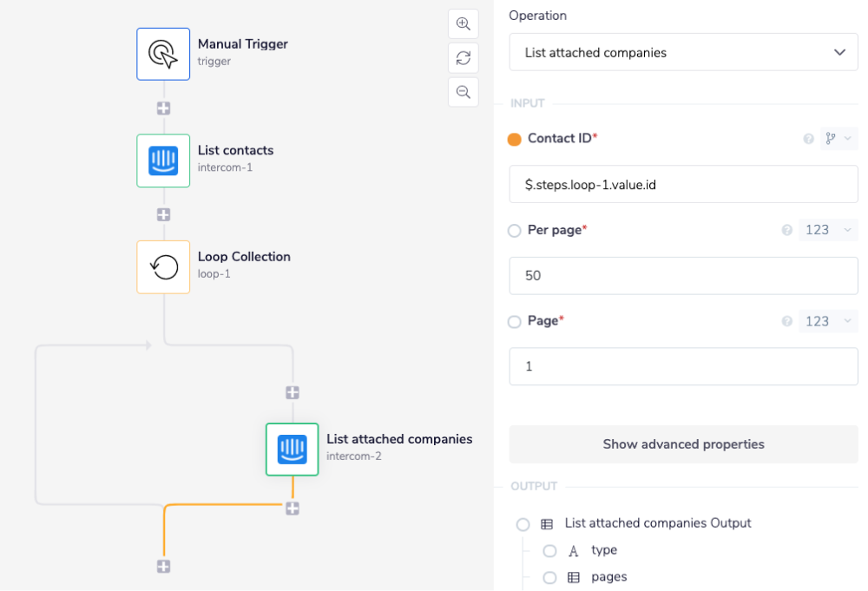868x591 pixels.
Task: Select the Page radio circle
Action: (515, 322)
